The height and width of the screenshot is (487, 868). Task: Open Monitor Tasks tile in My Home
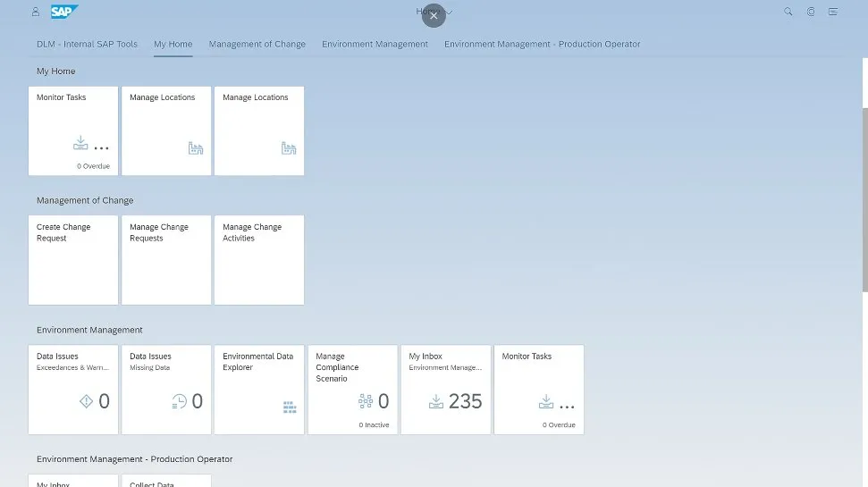[73, 130]
